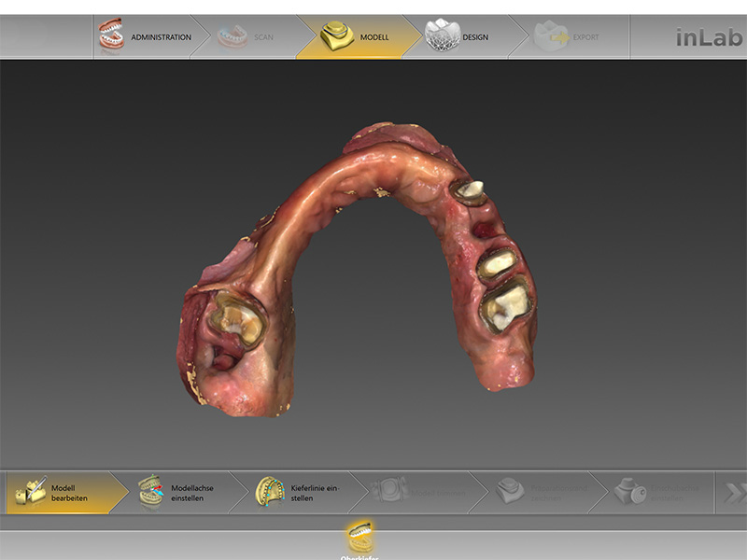Click the Modell bearbeiten icon
This screenshot has height=560, width=747.
pos(30,492)
